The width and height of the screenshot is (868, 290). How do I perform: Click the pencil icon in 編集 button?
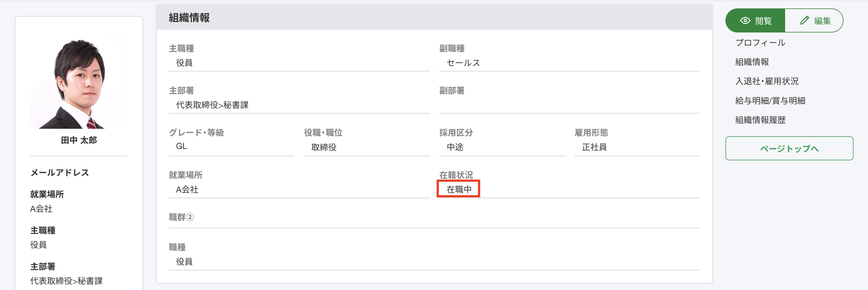click(x=805, y=20)
